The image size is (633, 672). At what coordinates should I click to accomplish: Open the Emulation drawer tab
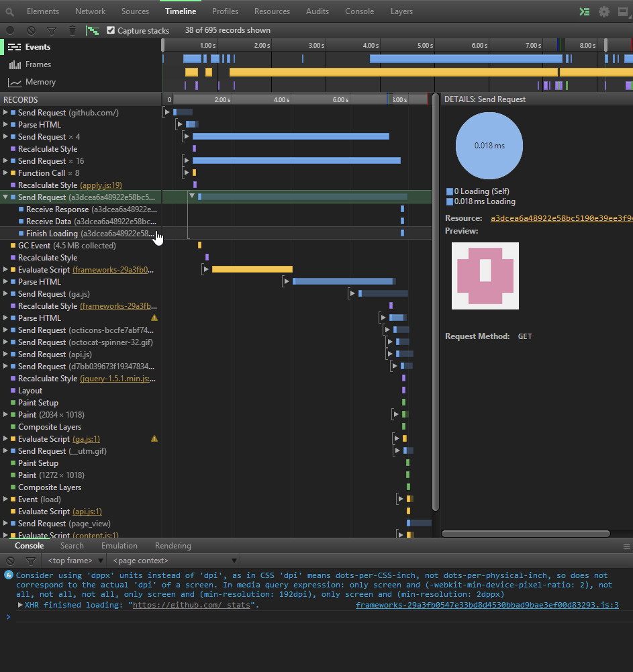(119, 546)
